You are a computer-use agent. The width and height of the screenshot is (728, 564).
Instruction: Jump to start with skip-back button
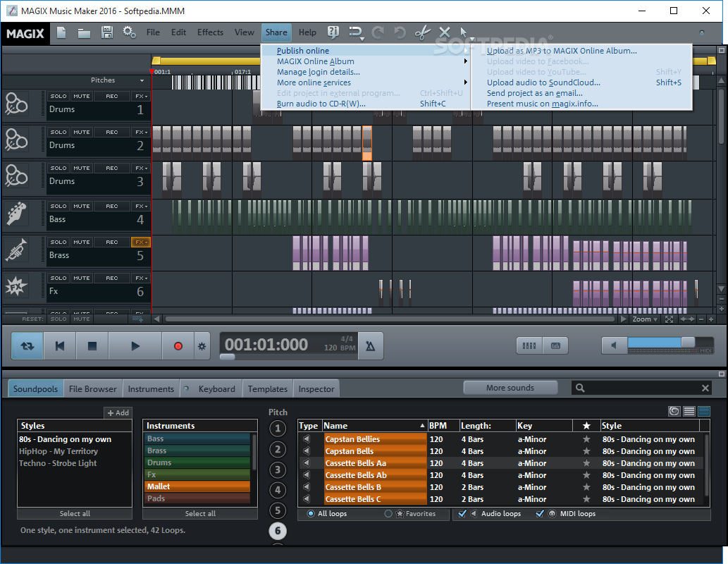point(60,345)
